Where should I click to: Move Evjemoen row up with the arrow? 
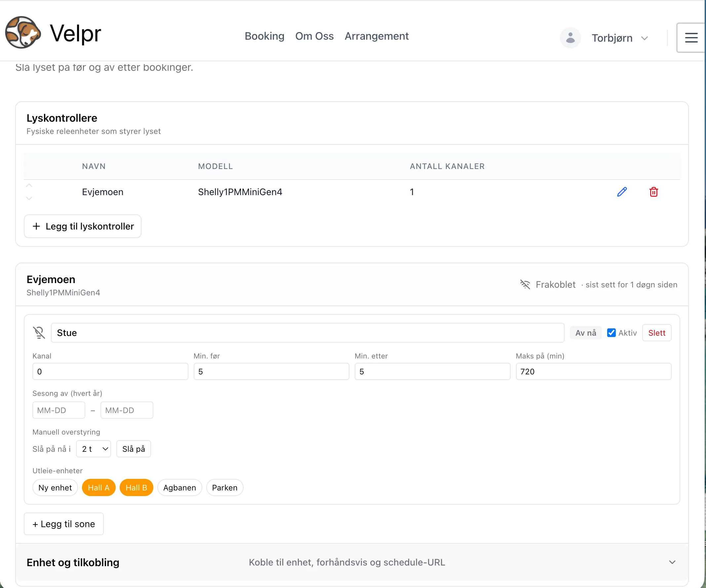29,185
